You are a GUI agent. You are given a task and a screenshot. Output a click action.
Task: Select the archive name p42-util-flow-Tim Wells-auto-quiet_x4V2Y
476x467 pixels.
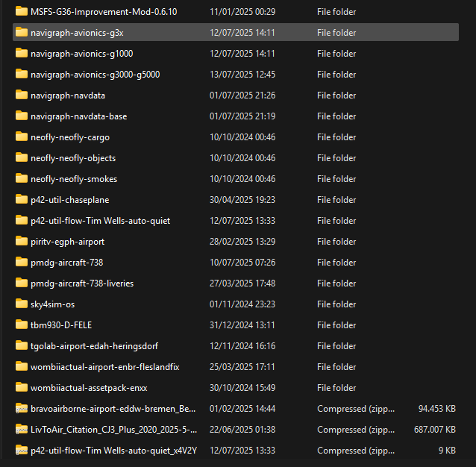(x=114, y=451)
